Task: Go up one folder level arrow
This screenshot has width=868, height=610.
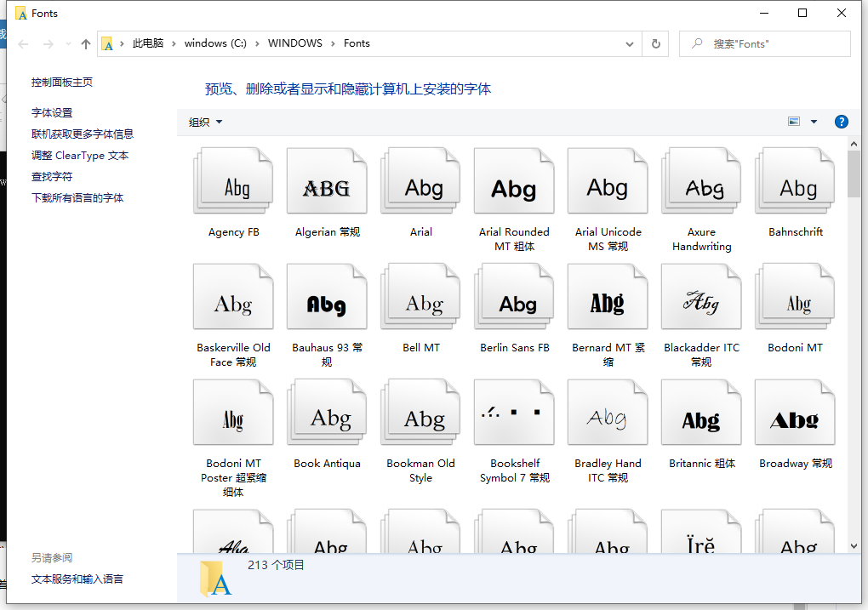Action: point(85,43)
